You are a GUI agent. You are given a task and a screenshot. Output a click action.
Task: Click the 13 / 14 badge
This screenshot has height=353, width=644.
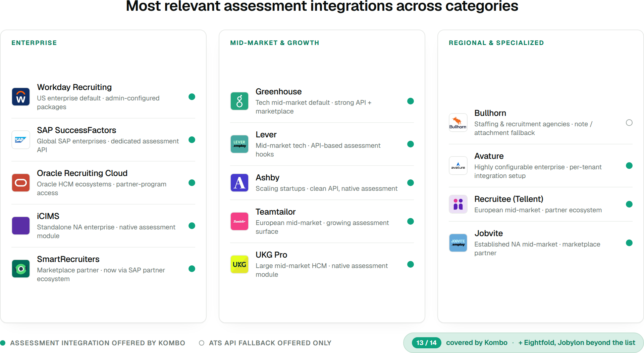point(426,343)
